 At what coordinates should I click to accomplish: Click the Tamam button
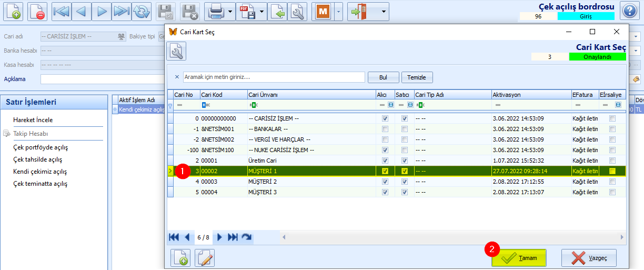point(519,258)
